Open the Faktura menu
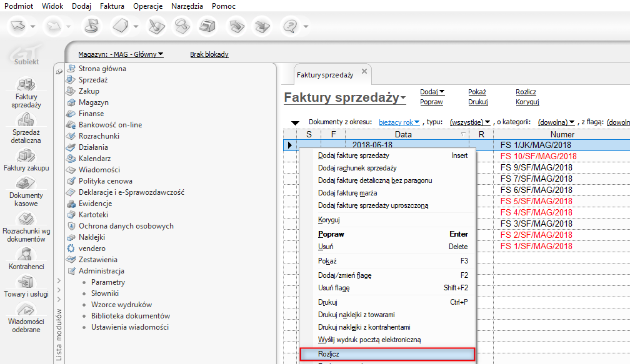The image size is (630, 364). tap(112, 6)
